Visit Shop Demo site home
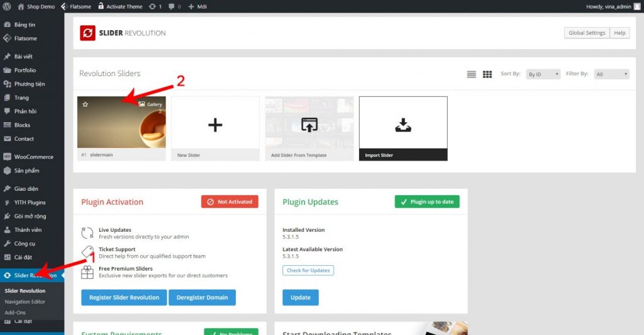 [x=36, y=6]
